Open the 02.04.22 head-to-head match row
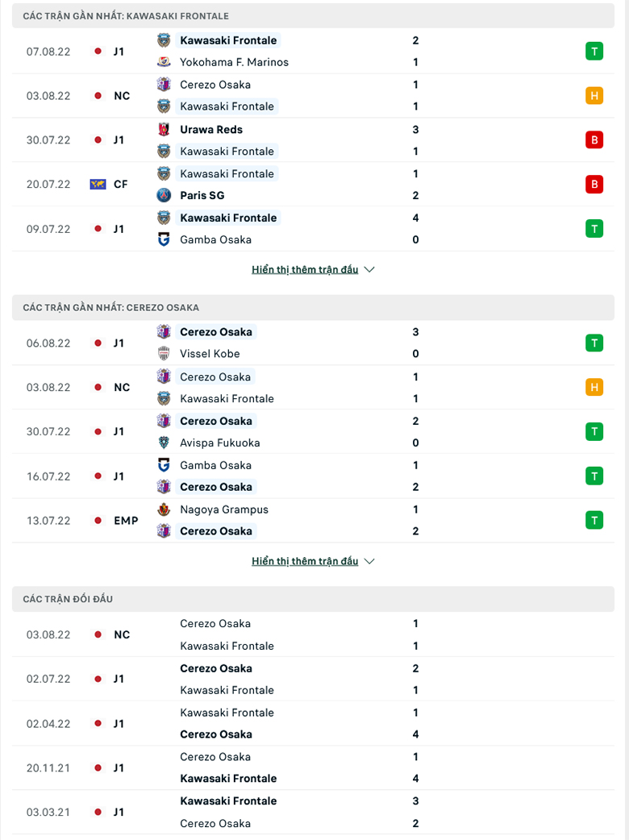629x840 pixels. pyautogui.click(x=314, y=724)
